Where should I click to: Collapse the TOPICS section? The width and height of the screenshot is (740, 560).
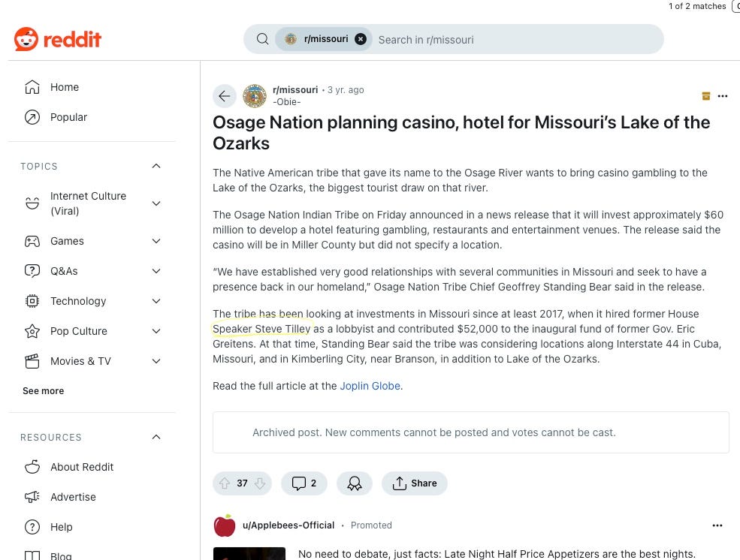[x=156, y=166]
